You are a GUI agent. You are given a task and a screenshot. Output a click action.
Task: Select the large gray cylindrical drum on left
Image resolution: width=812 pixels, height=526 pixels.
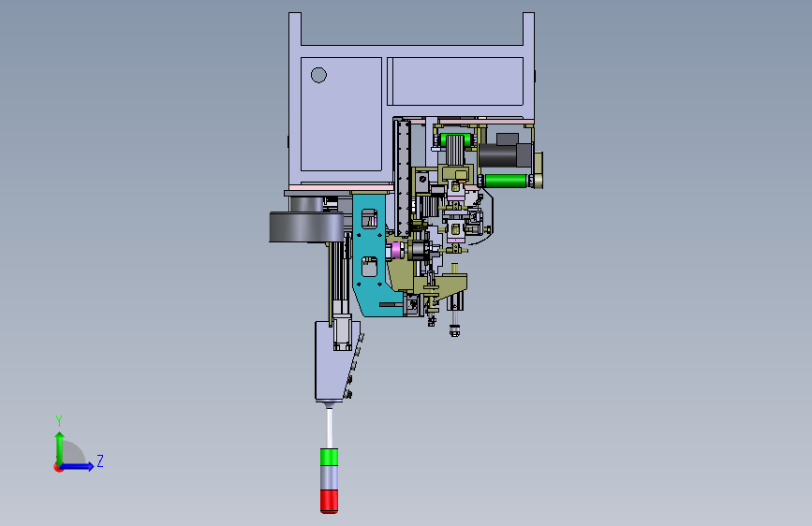306,226
